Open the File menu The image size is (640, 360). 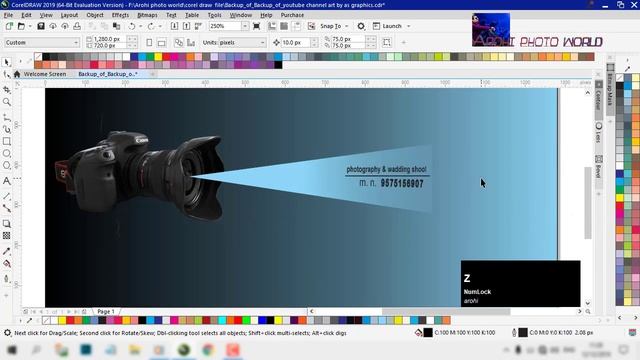click(x=8, y=15)
